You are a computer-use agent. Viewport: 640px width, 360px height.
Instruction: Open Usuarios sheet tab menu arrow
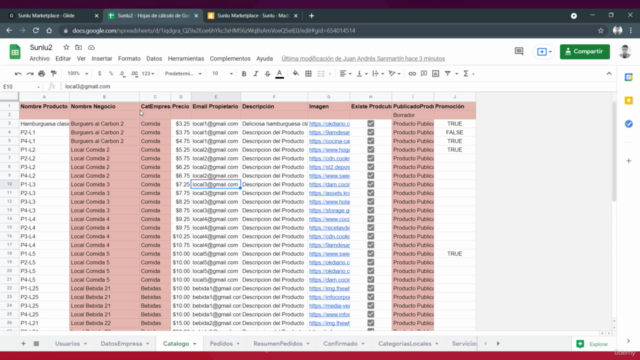click(x=85, y=344)
